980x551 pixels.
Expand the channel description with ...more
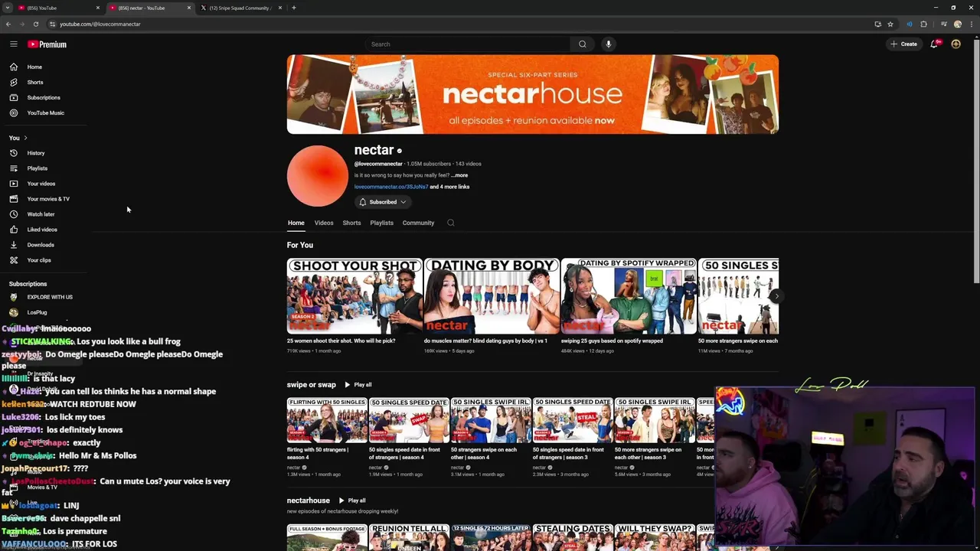pos(459,175)
